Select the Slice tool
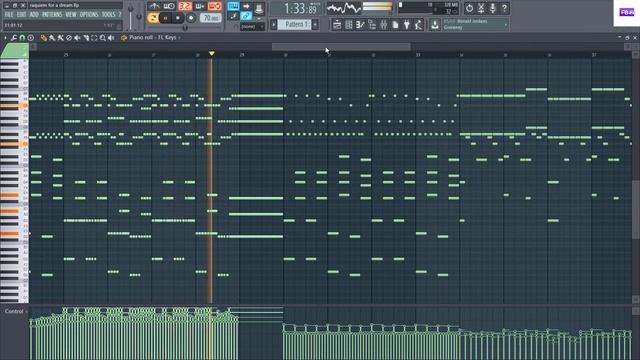This screenshot has height=360, width=640. 86,38
